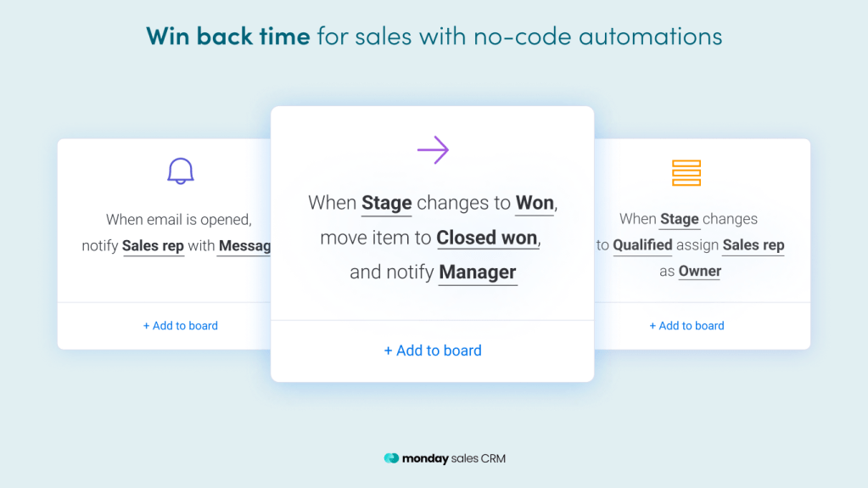
Task: Click the purple right-arrow icon
Action: pos(433,150)
